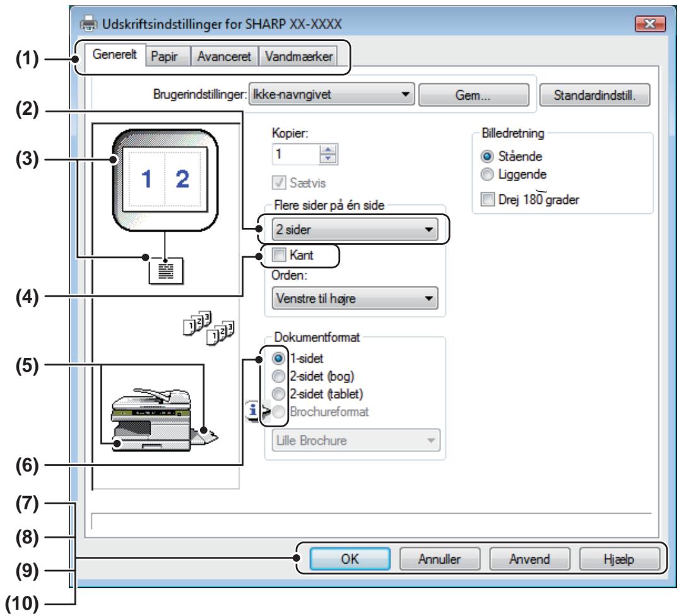Click the printer's paper tray in illustration
Viewport: 679px width, 616px height.
151,444
